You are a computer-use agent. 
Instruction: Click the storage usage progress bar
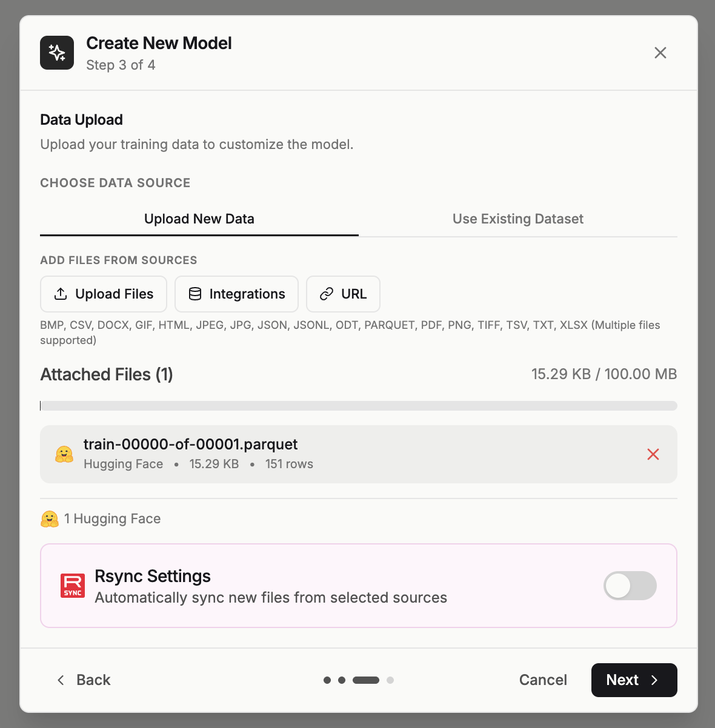(x=359, y=406)
